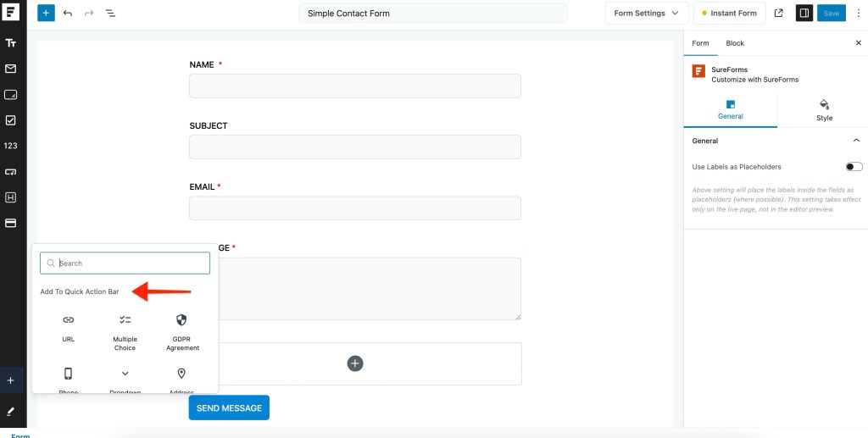
Task: Open the Style settings tab
Action: 824,110
